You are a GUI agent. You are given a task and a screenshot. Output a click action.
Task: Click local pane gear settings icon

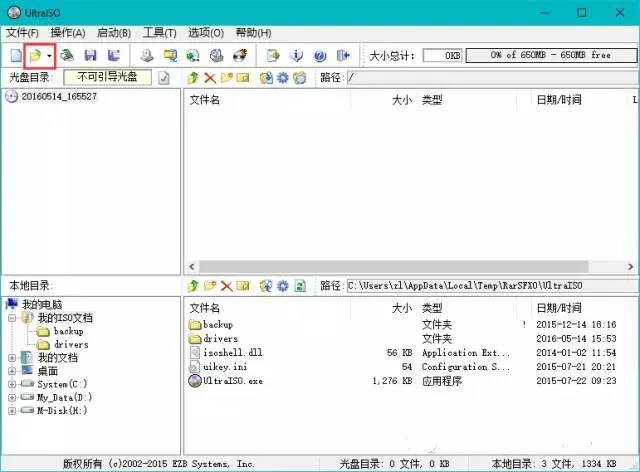tap(283, 286)
